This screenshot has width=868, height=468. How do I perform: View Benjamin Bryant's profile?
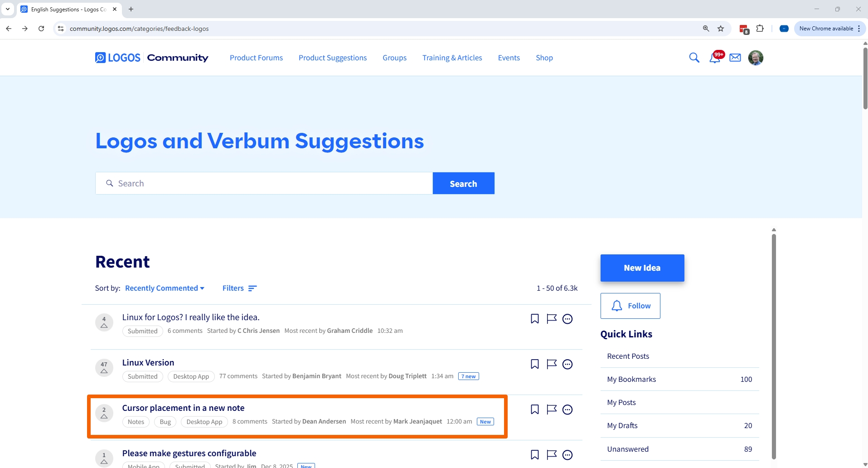317,376
